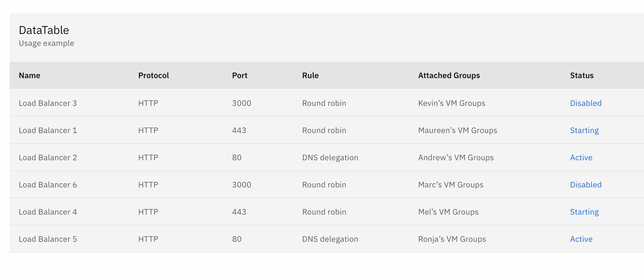This screenshot has width=644, height=278.
Task: Select the Rule column header
Action: pyautogui.click(x=310, y=75)
